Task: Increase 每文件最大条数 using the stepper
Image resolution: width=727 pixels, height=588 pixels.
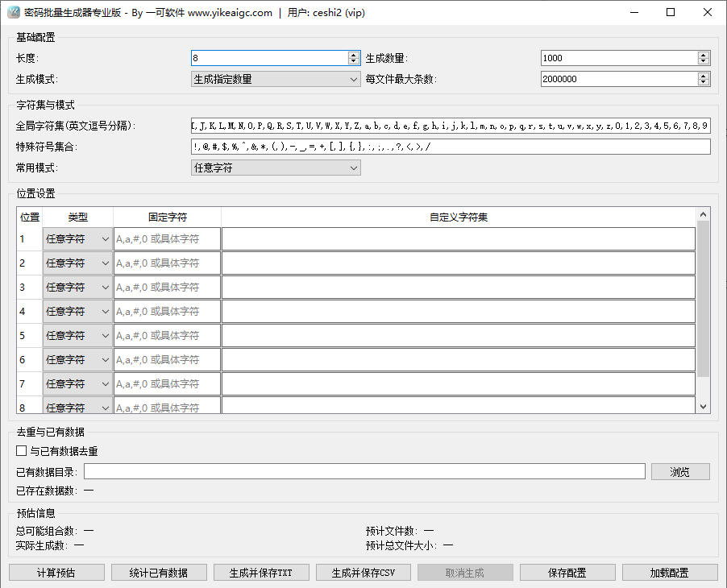Action: [x=703, y=75]
